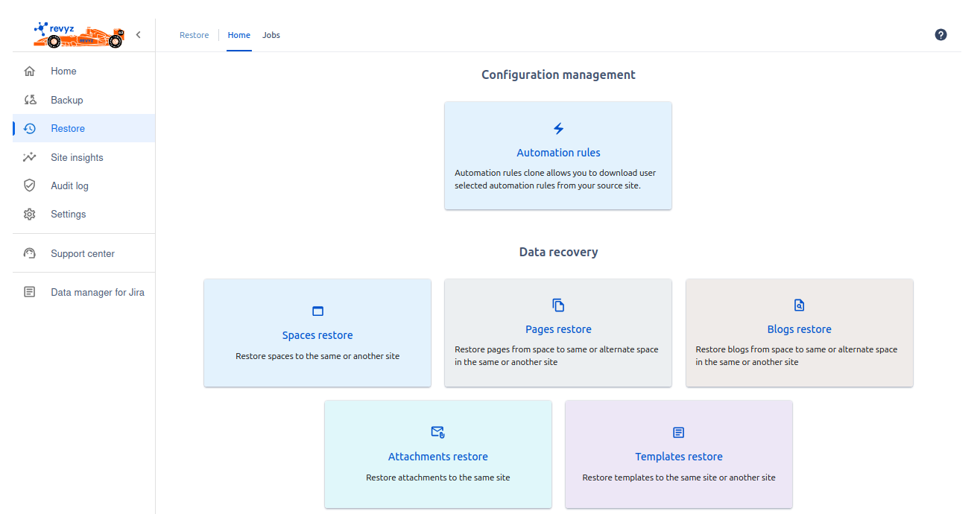This screenshot has width=980, height=514.
Task: Collapse the sidebar with the chevron arrow
Action: [139, 34]
